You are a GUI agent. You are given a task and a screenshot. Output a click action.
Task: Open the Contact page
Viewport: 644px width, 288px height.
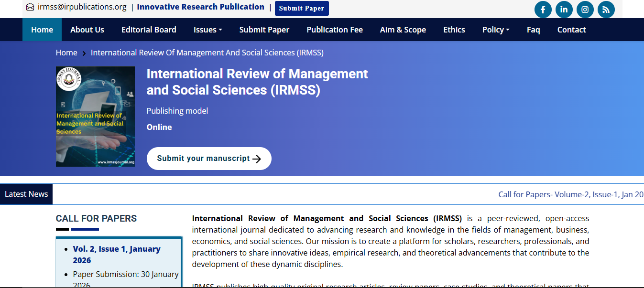[x=571, y=30]
